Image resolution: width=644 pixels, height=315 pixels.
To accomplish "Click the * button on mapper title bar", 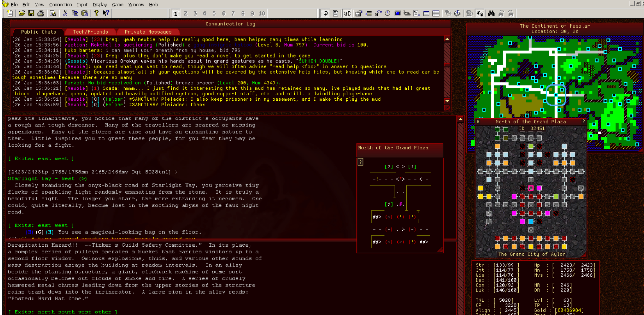I will [x=478, y=122].
